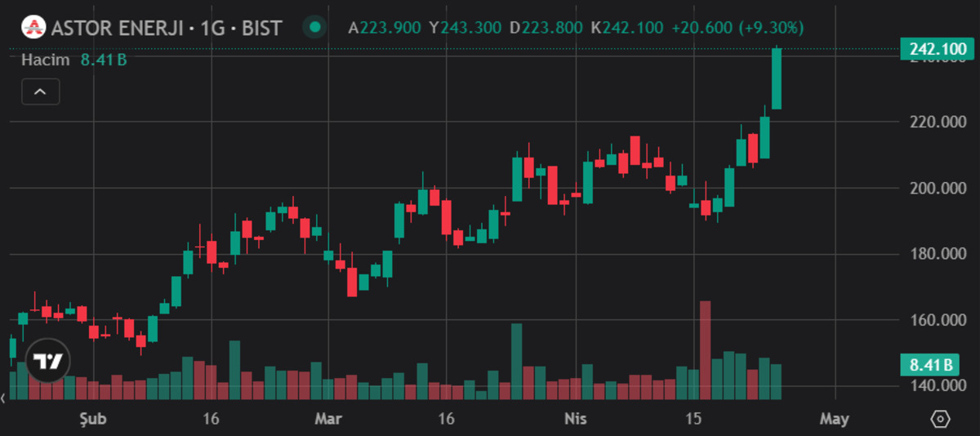Image resolution: width=980 pixels, height=436 pixels.
Task: Click the Nis date label on the time axis
Action: tap(576, 419)
